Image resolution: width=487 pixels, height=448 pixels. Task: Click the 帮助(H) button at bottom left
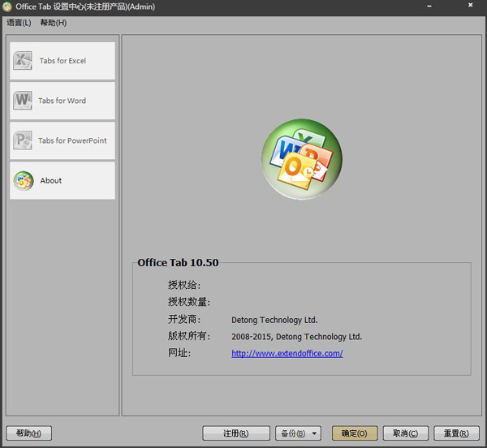point(29,433)
